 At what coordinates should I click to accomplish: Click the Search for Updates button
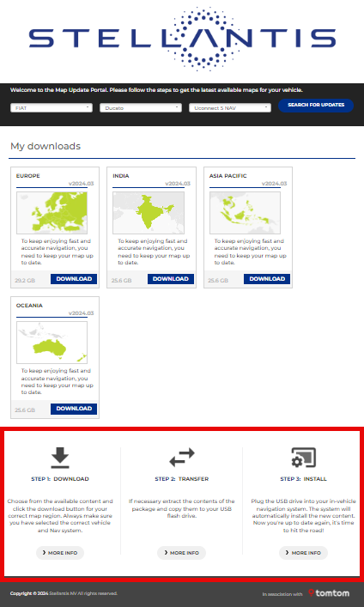[x=316, y=106]
